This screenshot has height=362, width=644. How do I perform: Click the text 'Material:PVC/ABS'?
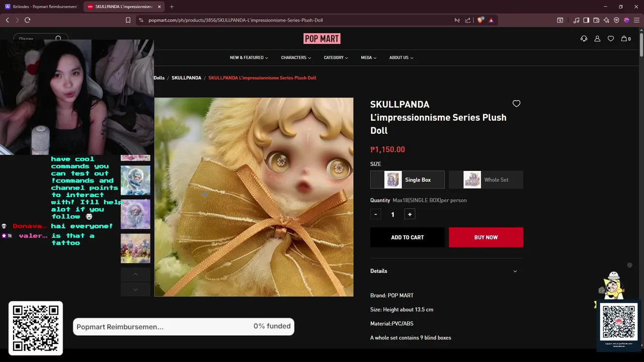pyautogui.click(x=391, y=324)
